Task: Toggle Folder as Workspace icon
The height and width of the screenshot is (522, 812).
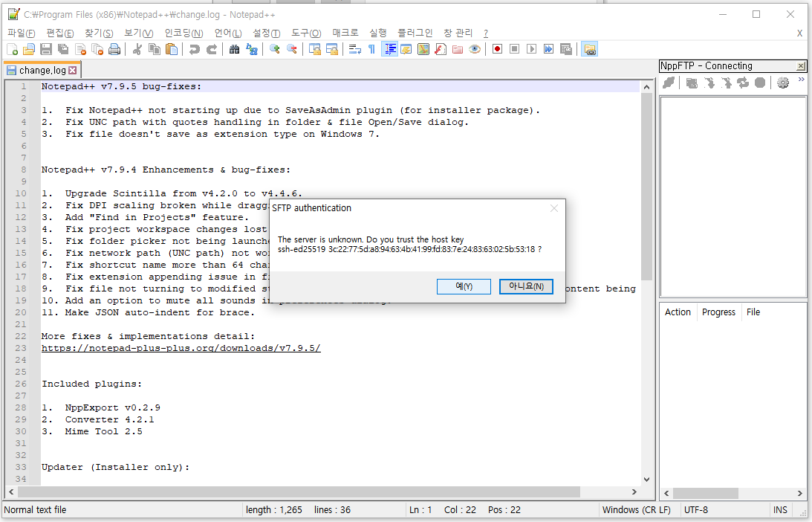Action: [x=458, y=49]
